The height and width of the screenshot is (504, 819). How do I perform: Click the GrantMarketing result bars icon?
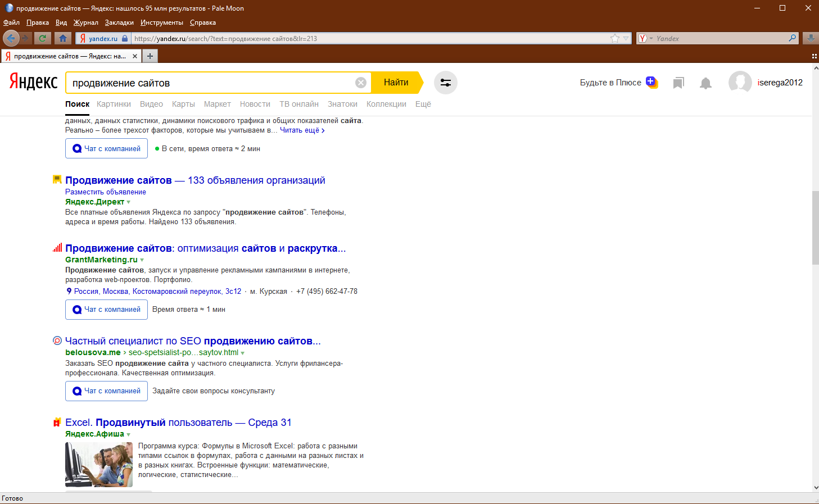[57, 248]
